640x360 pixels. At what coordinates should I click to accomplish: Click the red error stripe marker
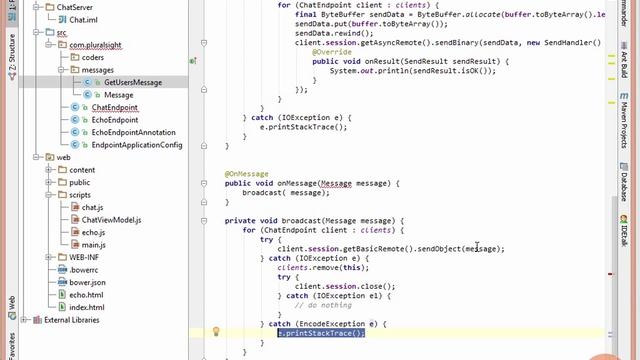610,274
